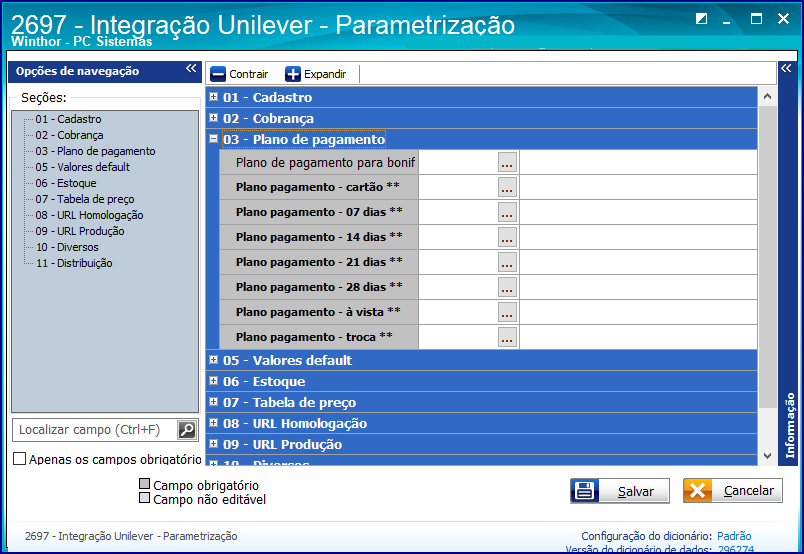Click the 'Plano pagamento - 14 dias **' label

click(319, 237)
